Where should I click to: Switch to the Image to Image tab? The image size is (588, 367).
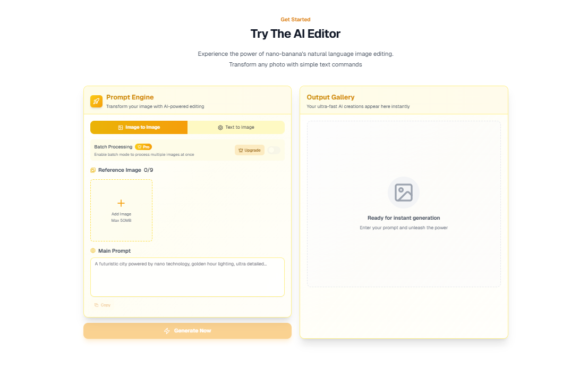click(x=139, y=128)
